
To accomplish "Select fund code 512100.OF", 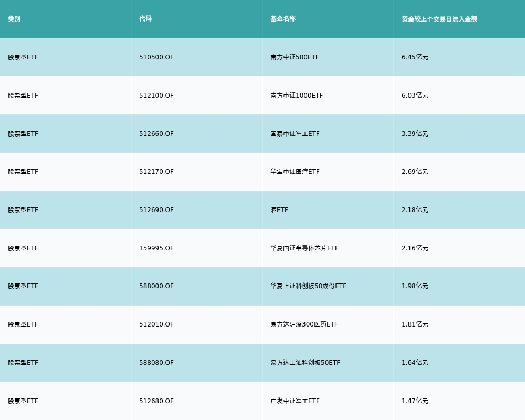I will (156, 96).
